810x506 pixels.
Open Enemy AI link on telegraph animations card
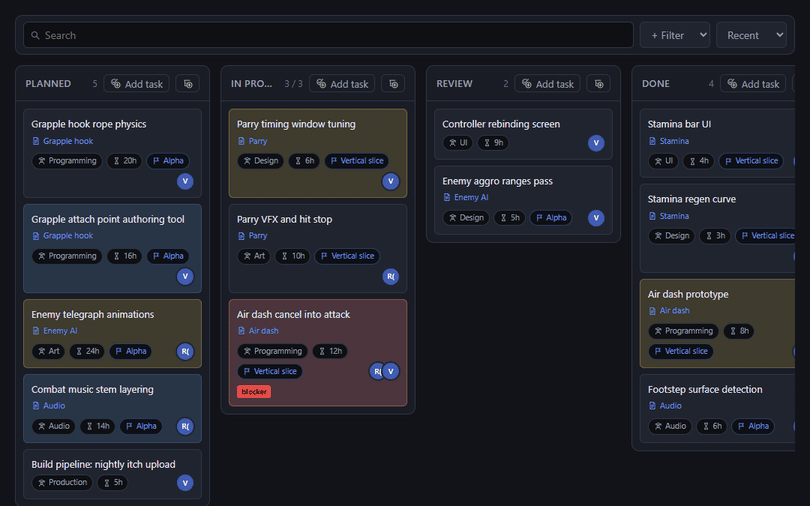pos(55,331)
